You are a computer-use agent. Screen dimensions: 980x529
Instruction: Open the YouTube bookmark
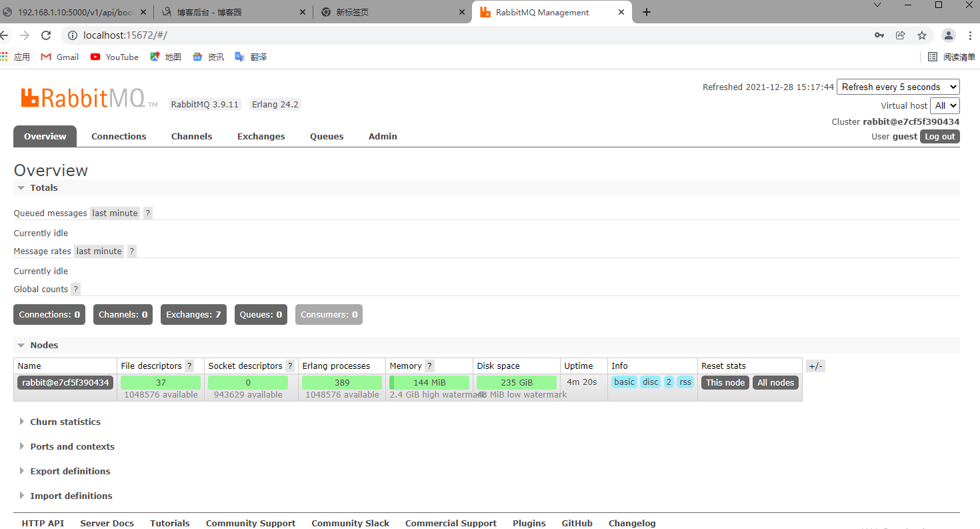coord(114,57)
